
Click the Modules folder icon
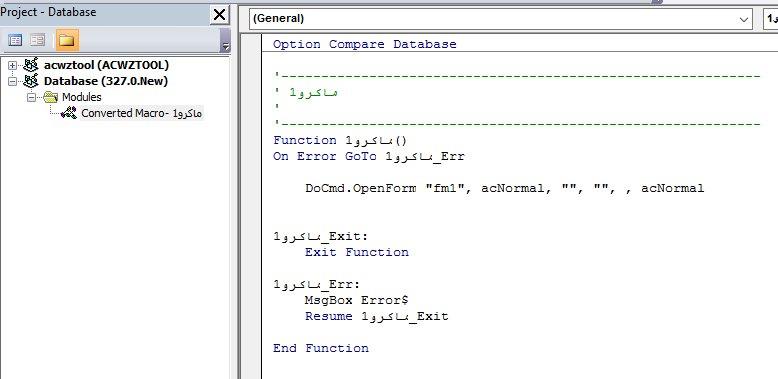pyautogui.click(x=51, y=97)
